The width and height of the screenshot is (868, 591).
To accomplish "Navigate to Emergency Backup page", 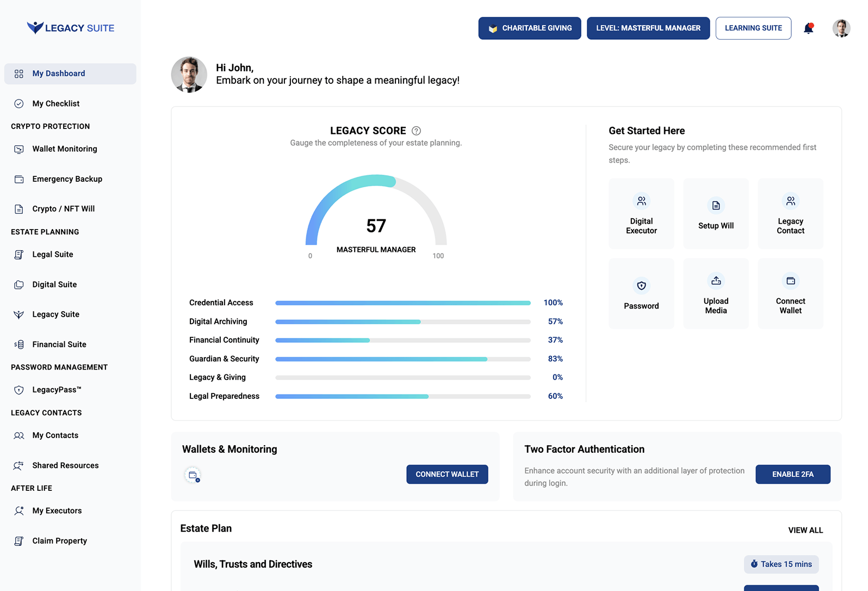I will pos(67,179).
